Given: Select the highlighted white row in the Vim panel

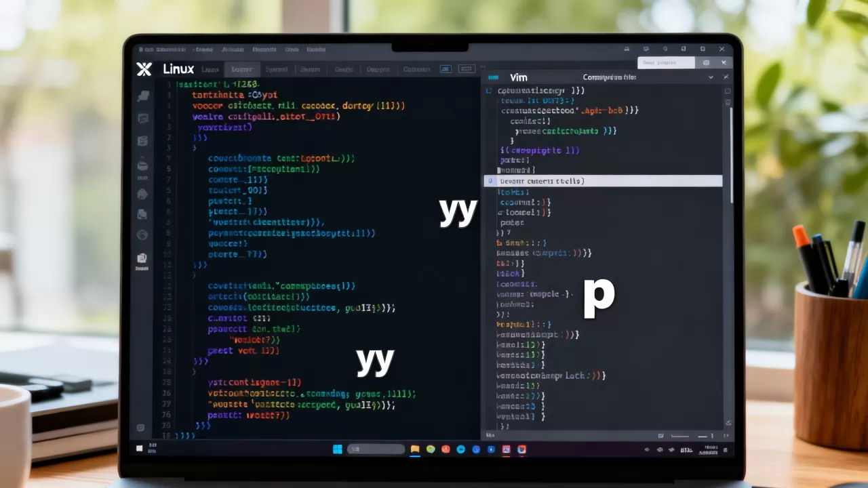Looking at the screenshot, I should pos(603,181).
